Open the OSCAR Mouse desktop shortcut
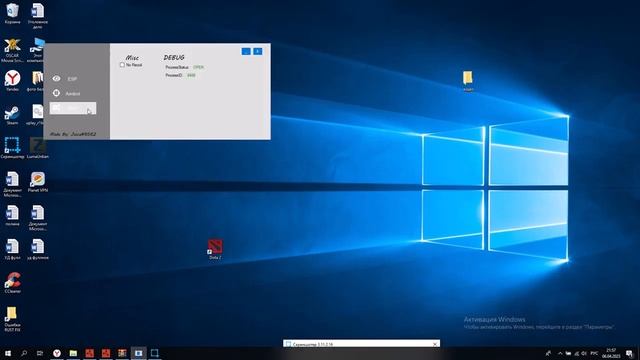This screenshot has height=360, width=640. tap(12, 50)
